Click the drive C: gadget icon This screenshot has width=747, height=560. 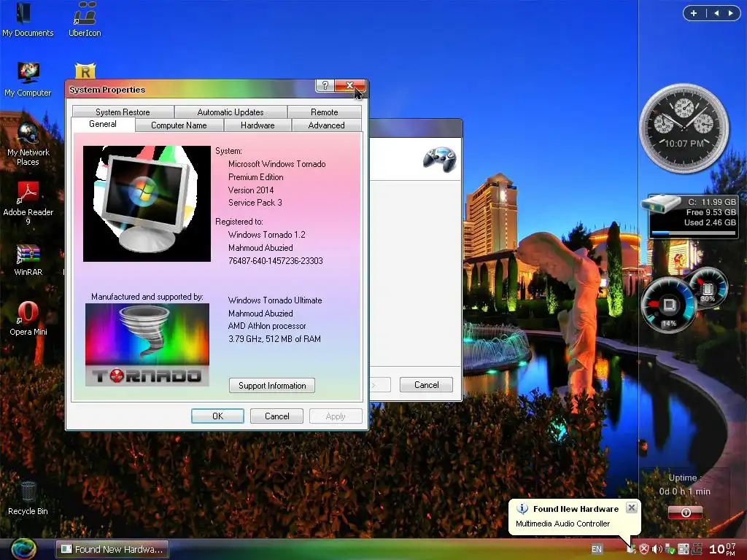pyautogui.click(x=659, y=204)
